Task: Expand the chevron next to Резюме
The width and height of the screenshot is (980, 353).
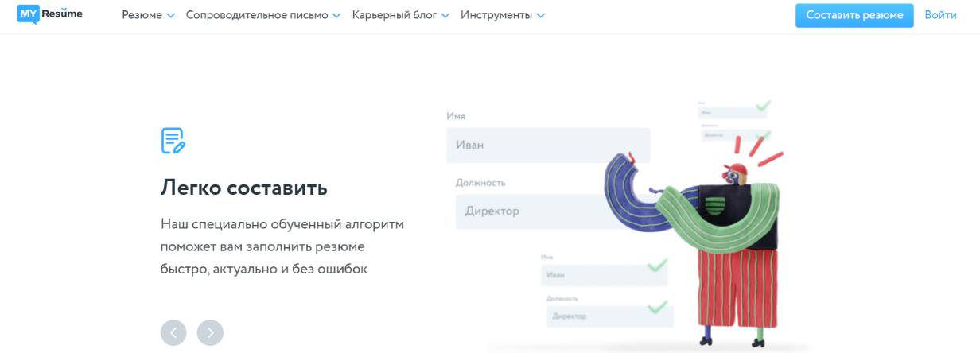Action: pyautogui.click(x=170, y=16)
